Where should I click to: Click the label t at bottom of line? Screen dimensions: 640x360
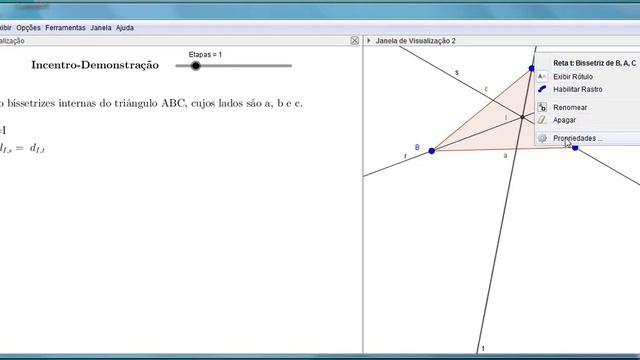click(x=483, y=349)
